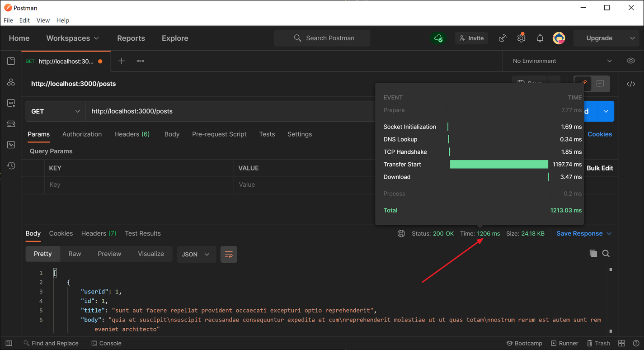Open the GET method dropdown
This screenshot has width=644, height=350.
[x=55, y=111]
